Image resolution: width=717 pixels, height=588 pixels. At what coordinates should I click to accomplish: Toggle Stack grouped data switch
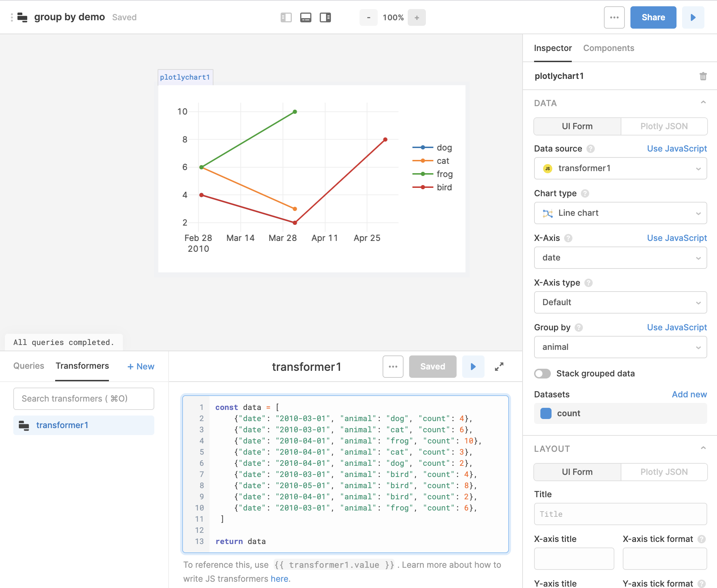tap(542, 374)
